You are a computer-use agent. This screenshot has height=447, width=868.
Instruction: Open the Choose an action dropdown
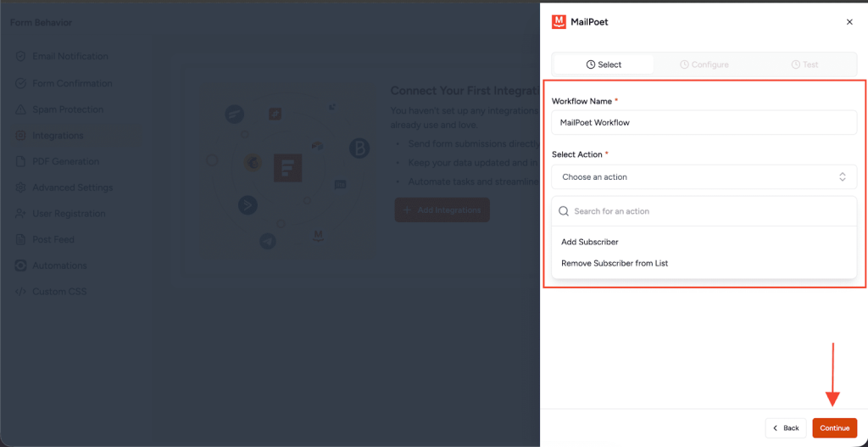704,176
